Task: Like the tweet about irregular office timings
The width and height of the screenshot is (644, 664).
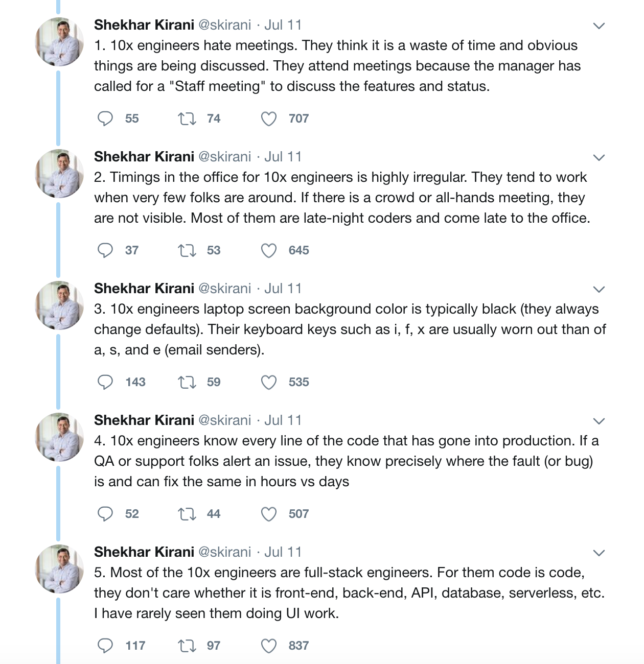Action: click(269, 251)
